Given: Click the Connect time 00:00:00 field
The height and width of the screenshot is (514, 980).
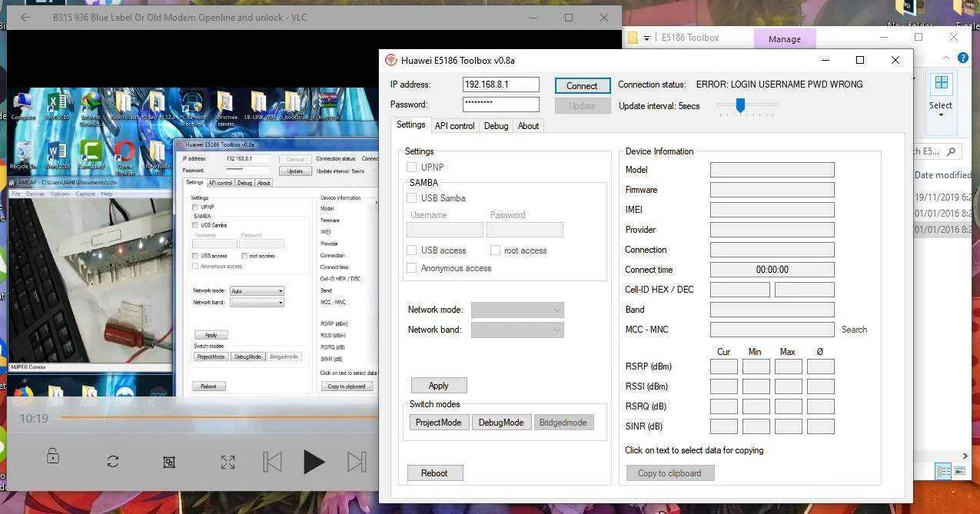Looking at the screenshot, I should (x=772, y=270).
